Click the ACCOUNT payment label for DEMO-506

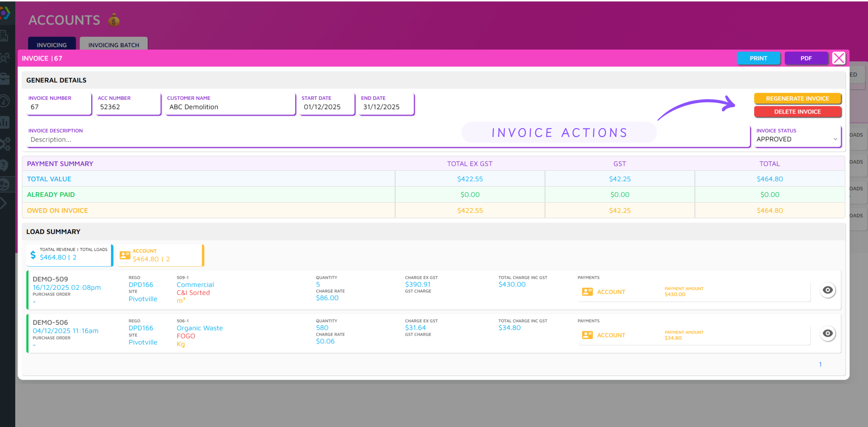click(x=611, y=335)
